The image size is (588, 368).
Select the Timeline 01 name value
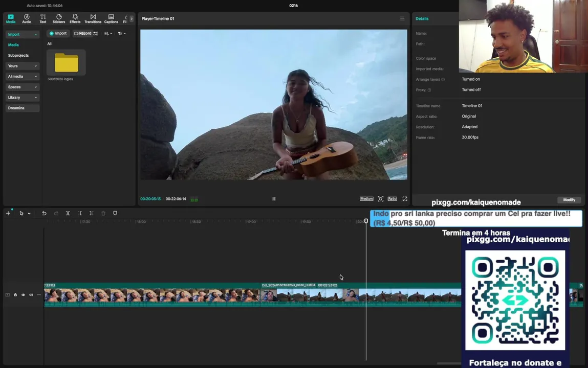click(x=472, y=106)
